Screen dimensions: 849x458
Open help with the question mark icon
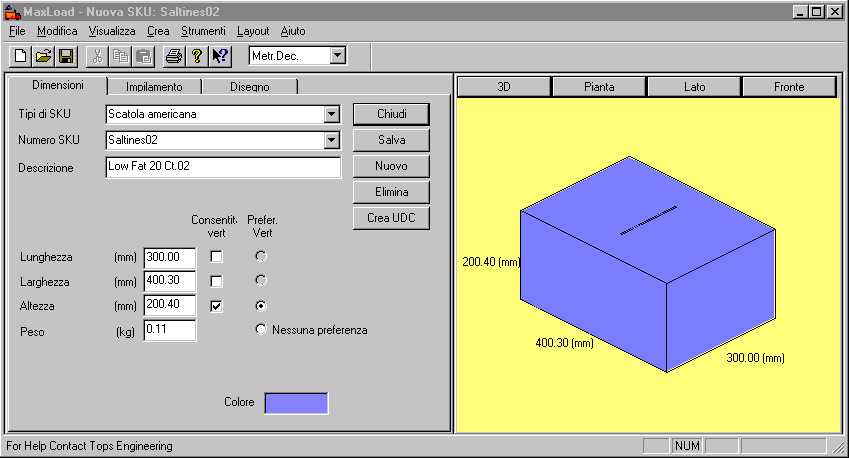tap(197, 56)
